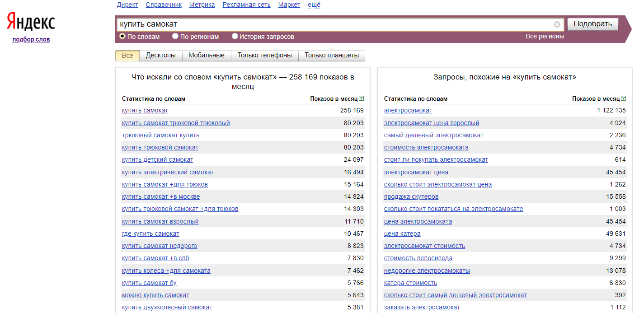Viewport: 644px width, 313px height.
Task: Open help icon in right table header
Action: pyautogui.click(x=624, y=98)
